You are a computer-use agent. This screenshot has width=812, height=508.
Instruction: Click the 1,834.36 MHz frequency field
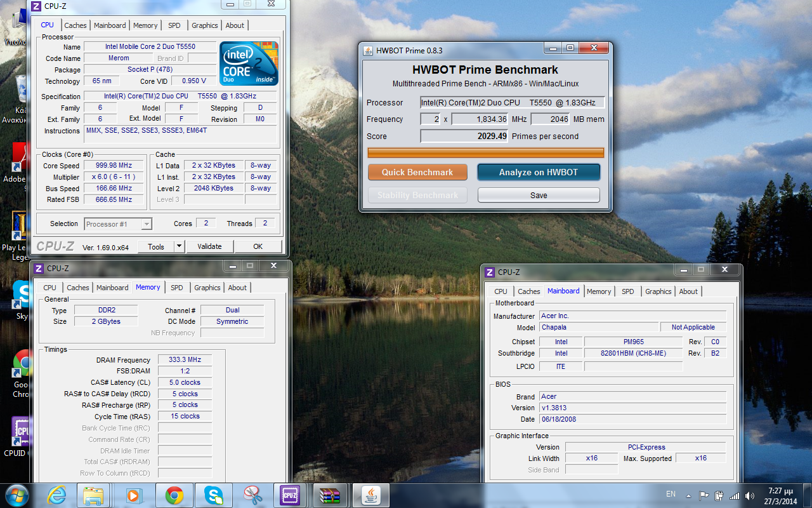click(x=480, y=119)
